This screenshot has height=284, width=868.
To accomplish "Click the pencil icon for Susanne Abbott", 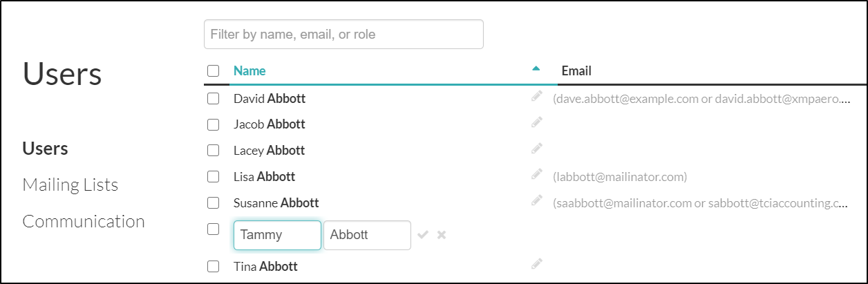I will tap(537, 200).
